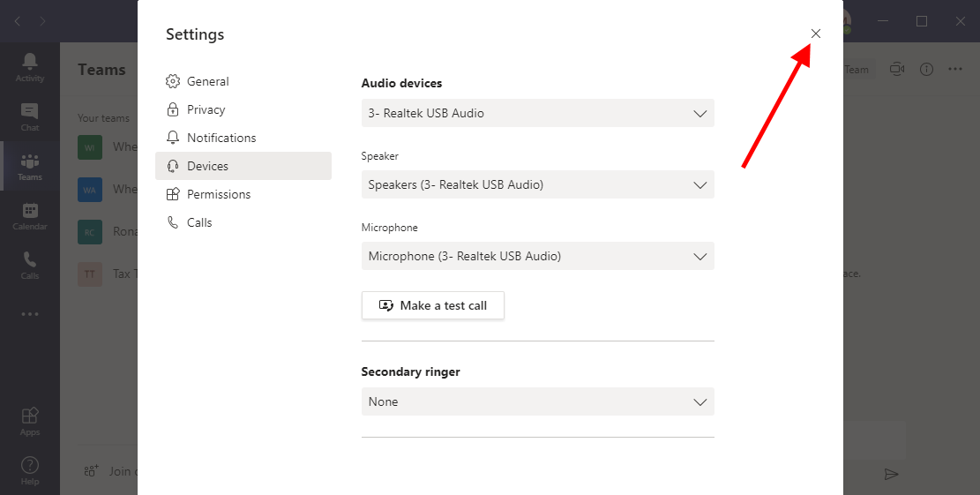Click Make a test call button

coord(432,305)
